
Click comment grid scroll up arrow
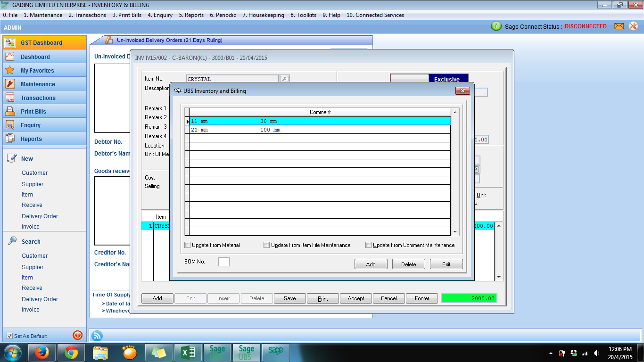[x=455, y=112]
